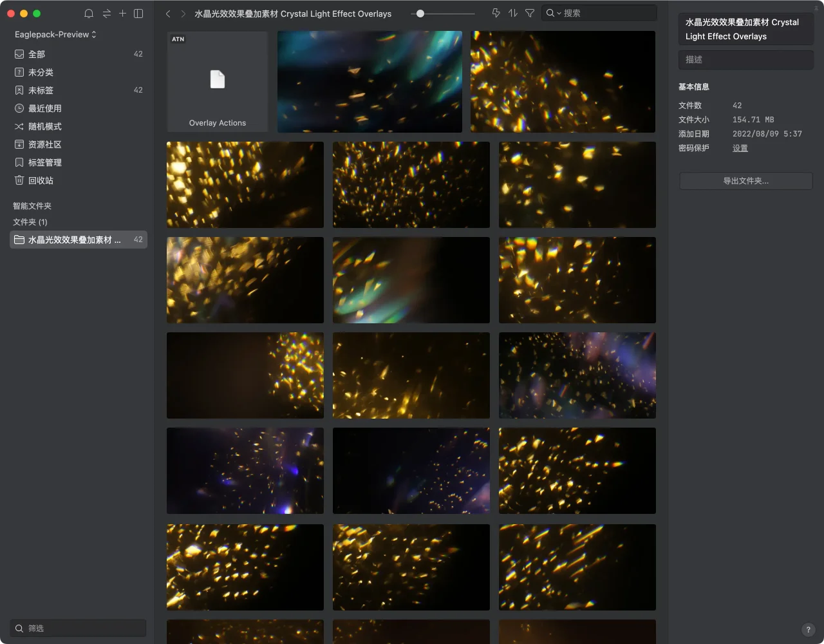Open 资源社区 in the sidebar

click(79, 144)
